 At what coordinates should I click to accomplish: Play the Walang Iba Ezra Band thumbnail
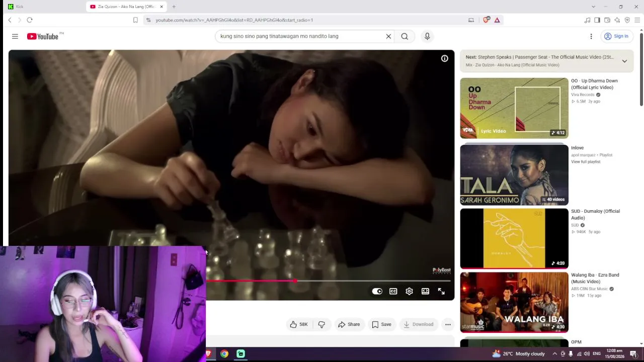point(514,302)
